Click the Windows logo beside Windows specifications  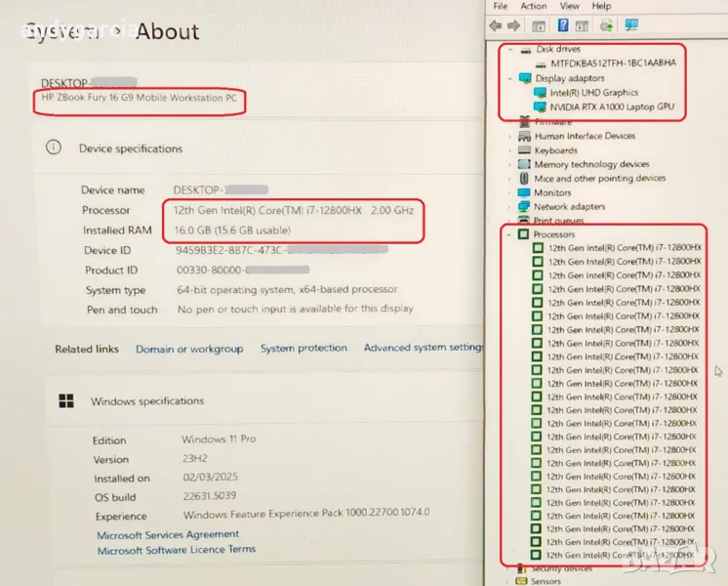[x=66, y=400]
